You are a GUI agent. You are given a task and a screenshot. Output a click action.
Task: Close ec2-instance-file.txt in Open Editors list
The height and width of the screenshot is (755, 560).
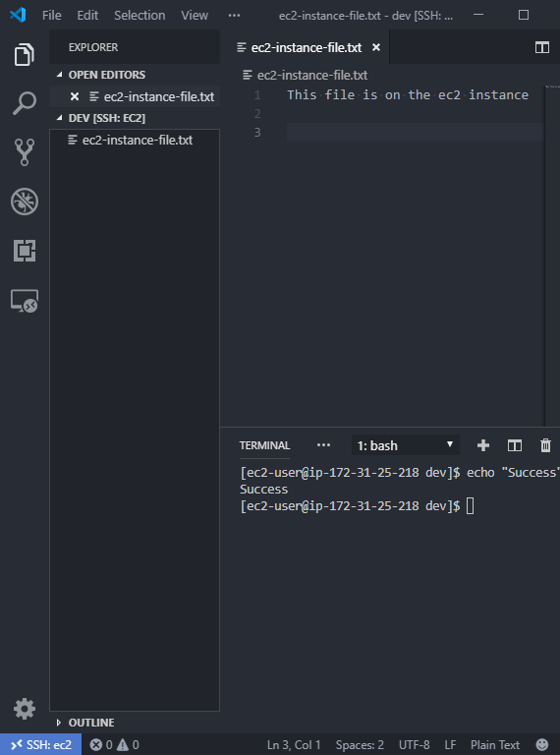click(75, 96)
